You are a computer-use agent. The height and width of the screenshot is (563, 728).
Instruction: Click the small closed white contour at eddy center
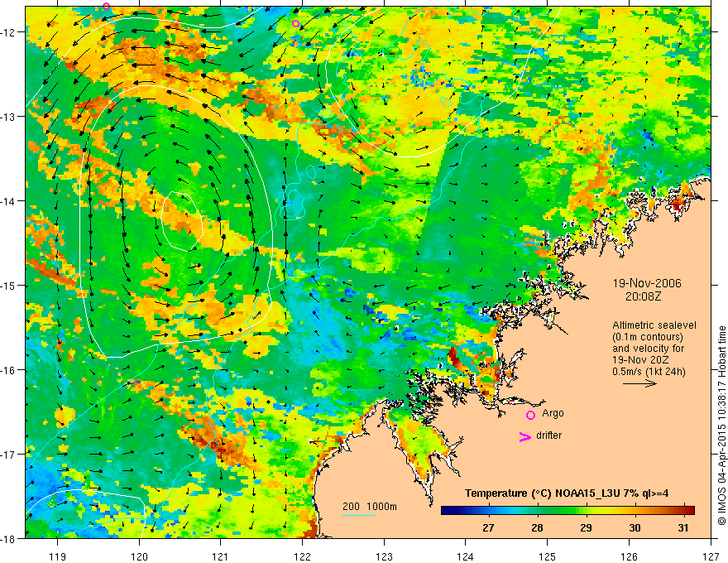point(182,221)
